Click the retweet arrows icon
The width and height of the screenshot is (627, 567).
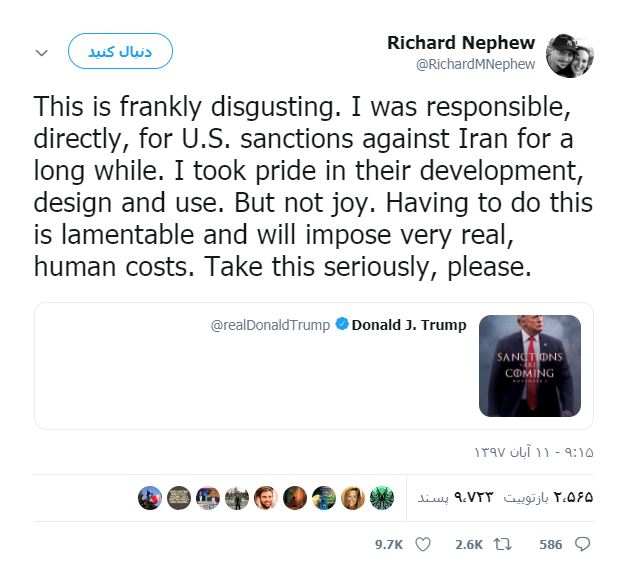[x=502, y=544]
